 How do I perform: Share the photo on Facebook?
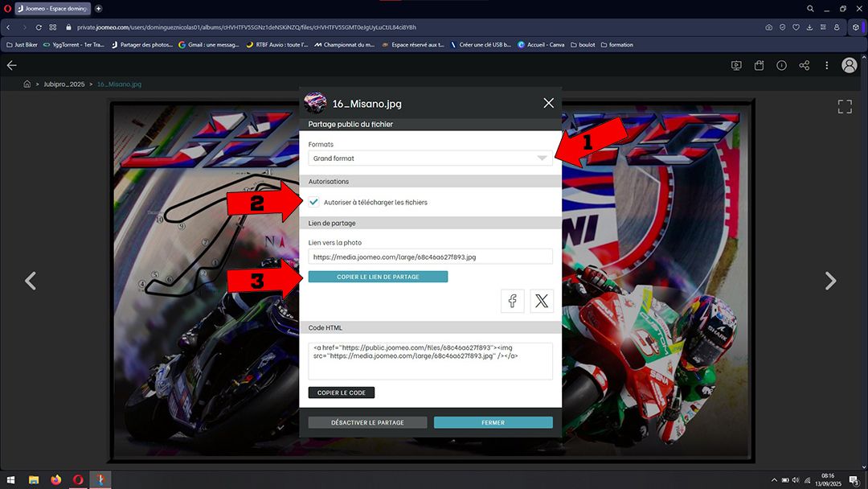513,301
